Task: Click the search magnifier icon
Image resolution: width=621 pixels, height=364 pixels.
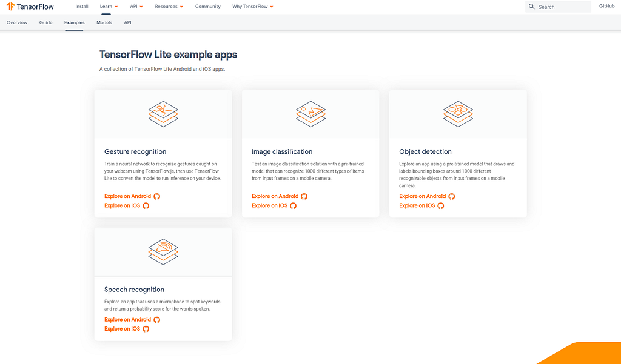Action: click(531, 7)
